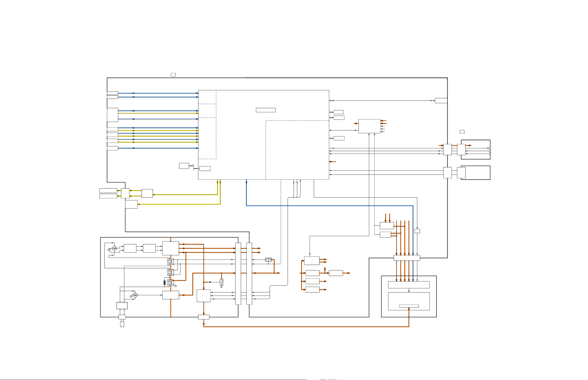
Task: Select the black fuse component beside bottom relay
Action: click(164, 283)
